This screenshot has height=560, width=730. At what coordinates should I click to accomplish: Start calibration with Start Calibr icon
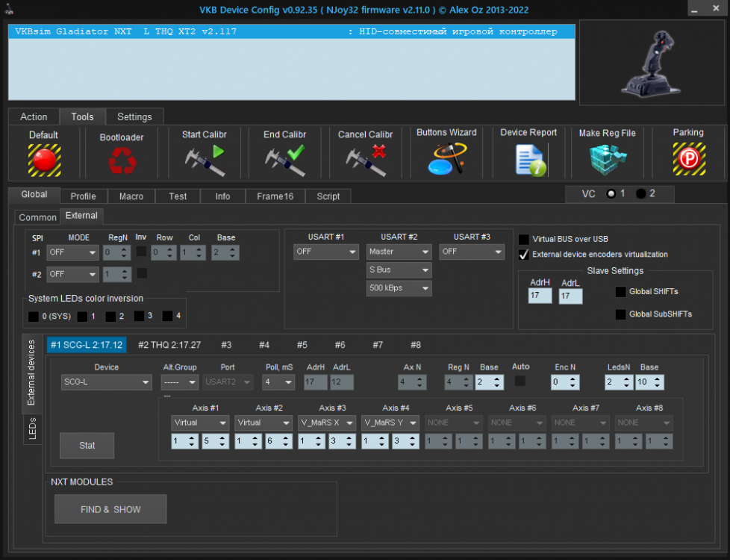[x=205, y=160]
